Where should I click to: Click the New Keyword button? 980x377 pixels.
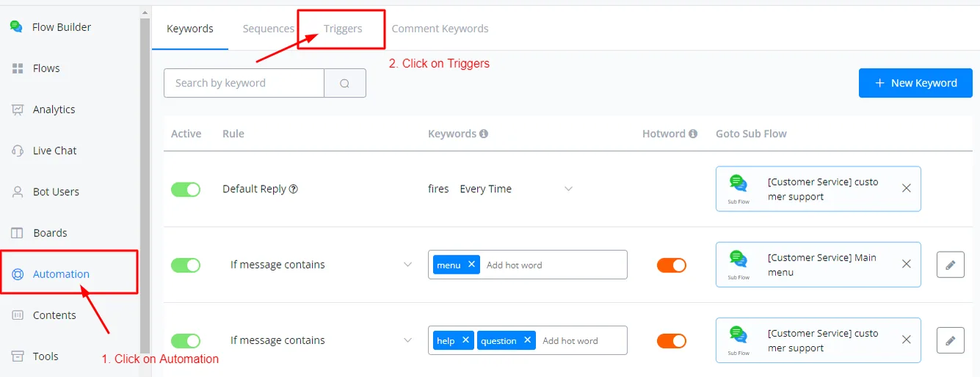(915, 83)
